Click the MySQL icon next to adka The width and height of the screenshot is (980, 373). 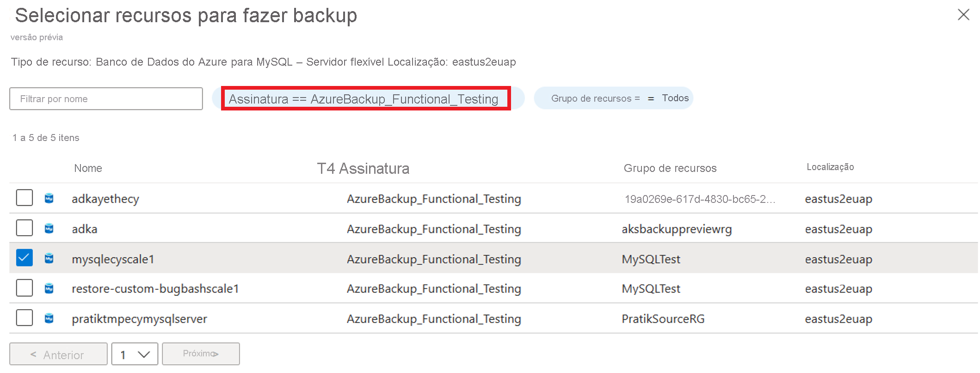pos(49,228)
